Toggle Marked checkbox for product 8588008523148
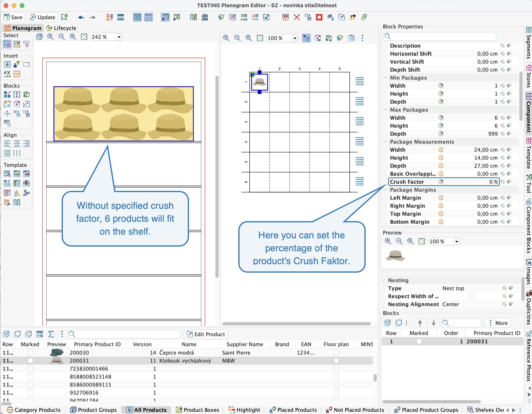The image size is (532, 414). point(30,377)
